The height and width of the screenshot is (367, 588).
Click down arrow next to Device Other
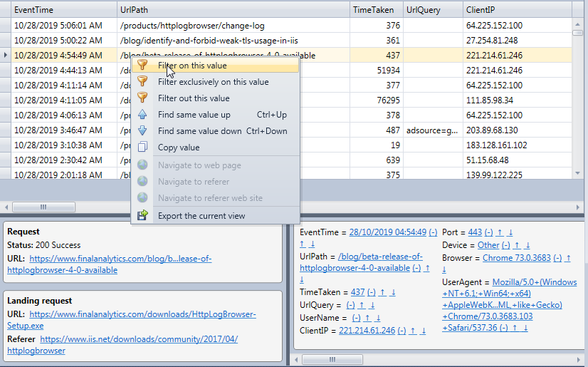(x=527, y=245)
